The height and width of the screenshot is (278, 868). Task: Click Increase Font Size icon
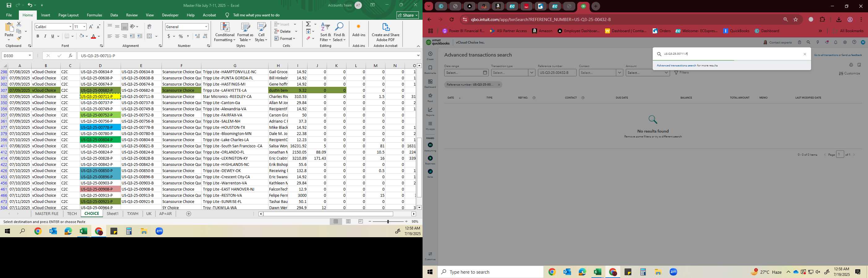(91, 27)
